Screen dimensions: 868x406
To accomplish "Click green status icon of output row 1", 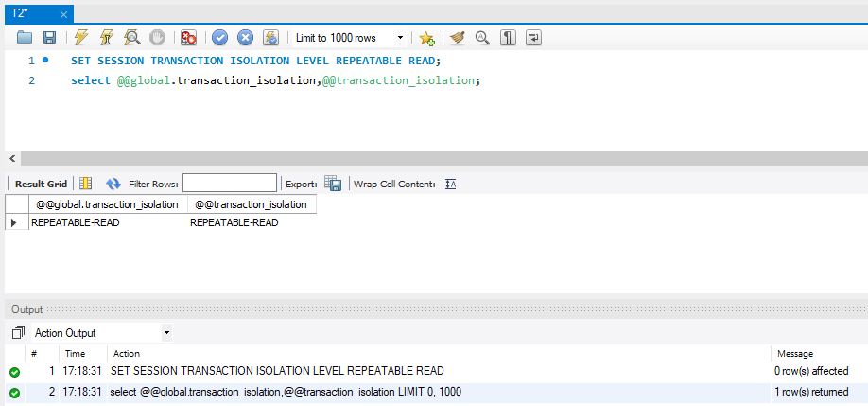I will (x=15, y=372).
